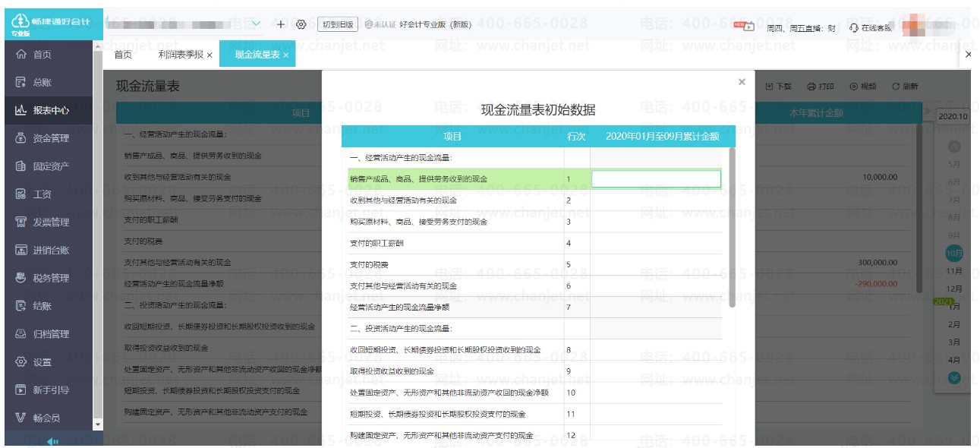The image size is (980, 448).
Task: Click 打印 to print the report
Action: (821, 87)
